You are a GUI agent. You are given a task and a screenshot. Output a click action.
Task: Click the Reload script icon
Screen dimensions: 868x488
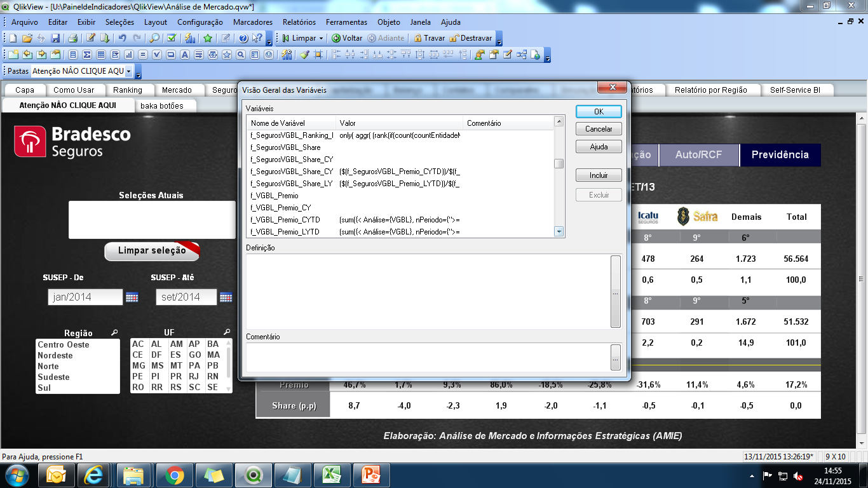[105, 38]
